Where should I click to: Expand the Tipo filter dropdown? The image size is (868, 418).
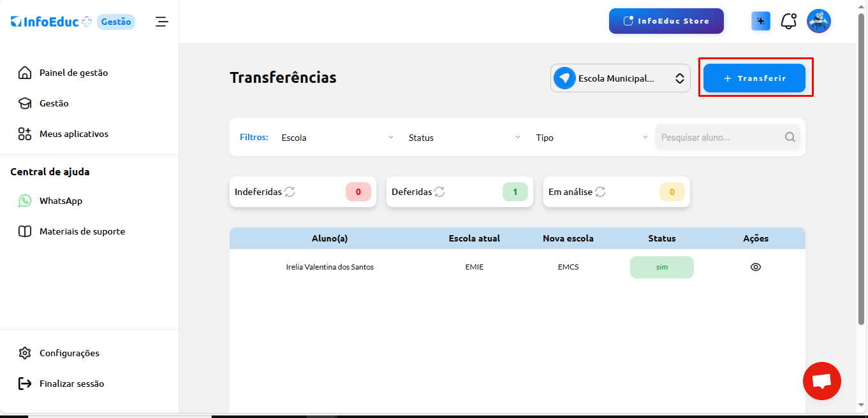[x=592, y=138]
